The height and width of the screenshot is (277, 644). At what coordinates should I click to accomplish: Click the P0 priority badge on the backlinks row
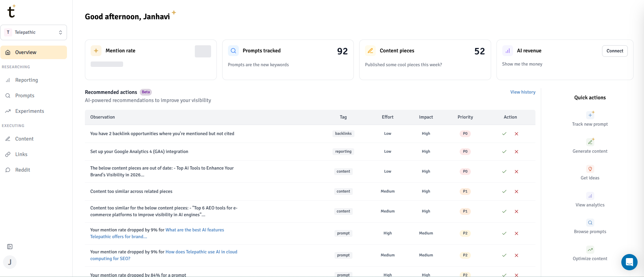coord(465,134)
